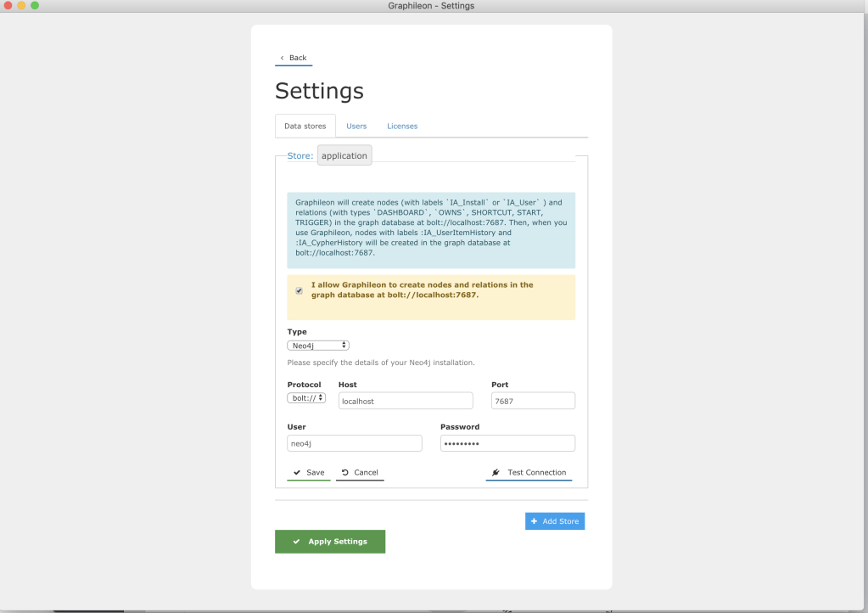
Task: Click the plug icon on Test Connection
Action: 495,472
